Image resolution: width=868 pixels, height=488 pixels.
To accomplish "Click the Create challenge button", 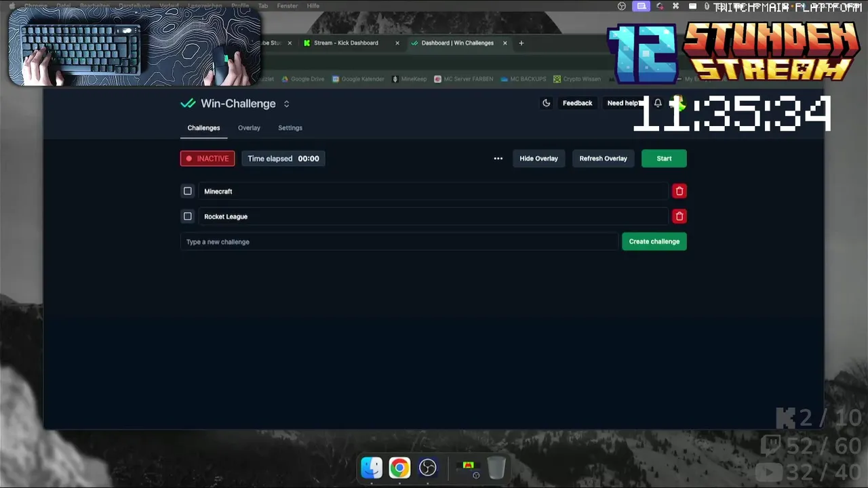I will pos(654,241).
